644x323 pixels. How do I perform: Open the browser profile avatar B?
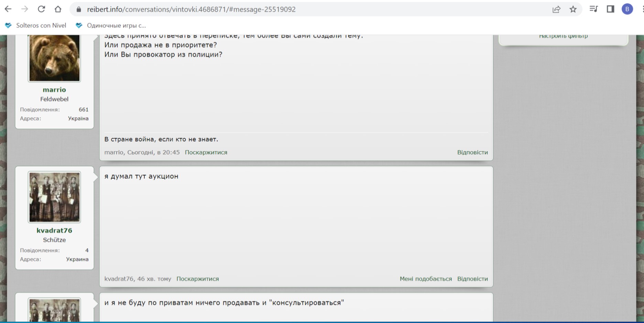pos(627,9)
